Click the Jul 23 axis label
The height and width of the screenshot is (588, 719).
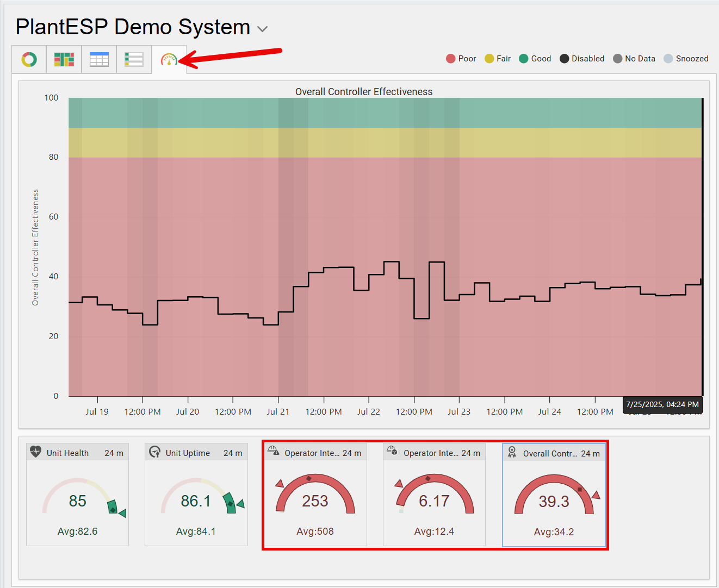459,412
